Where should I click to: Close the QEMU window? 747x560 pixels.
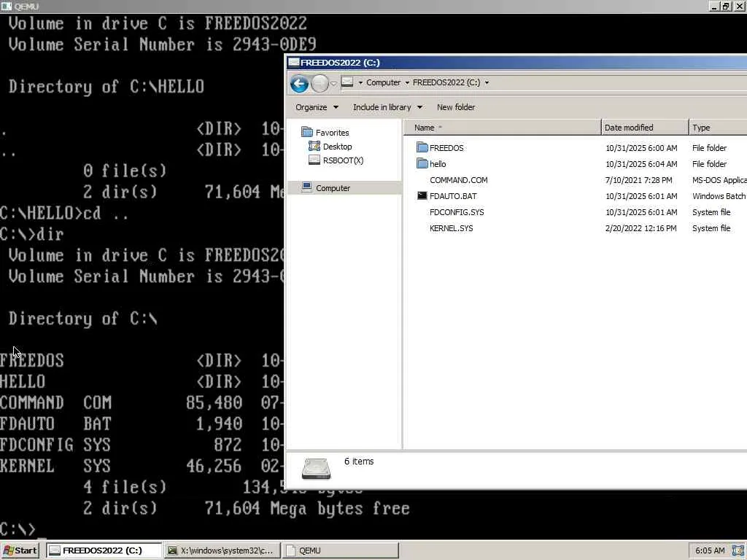[739, 6]
